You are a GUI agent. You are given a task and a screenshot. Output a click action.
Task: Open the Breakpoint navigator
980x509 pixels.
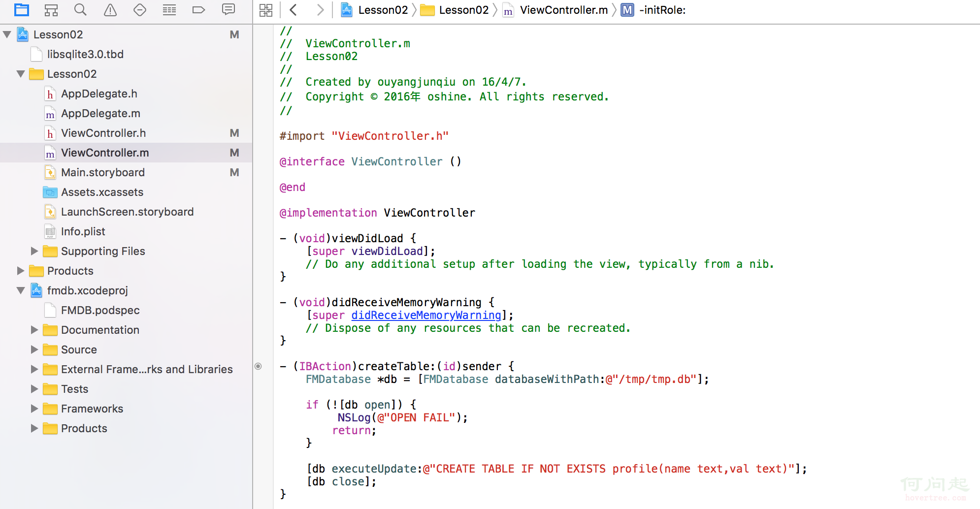coord(198,10)
